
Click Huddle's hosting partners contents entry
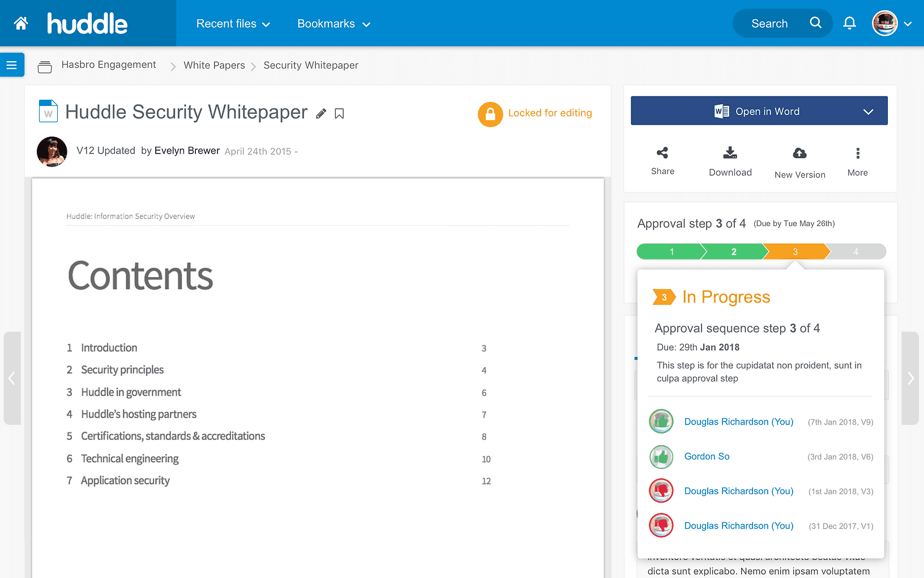[139, 414]
